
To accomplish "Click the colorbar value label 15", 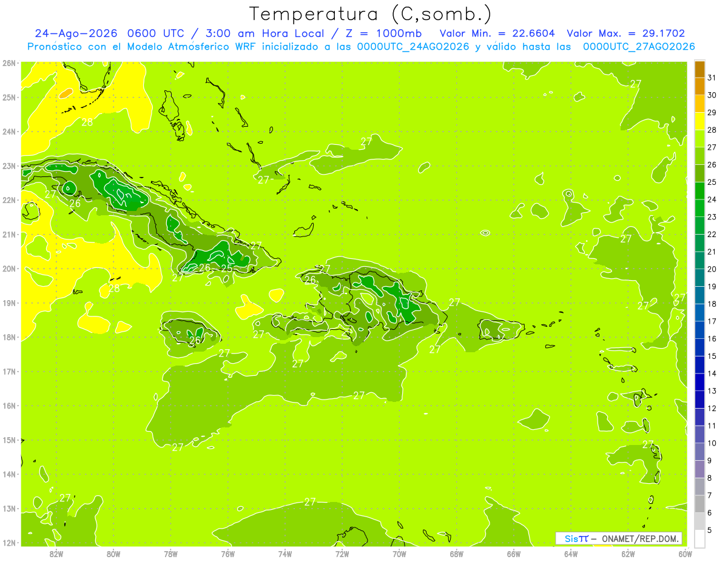I will pos(712,356).
